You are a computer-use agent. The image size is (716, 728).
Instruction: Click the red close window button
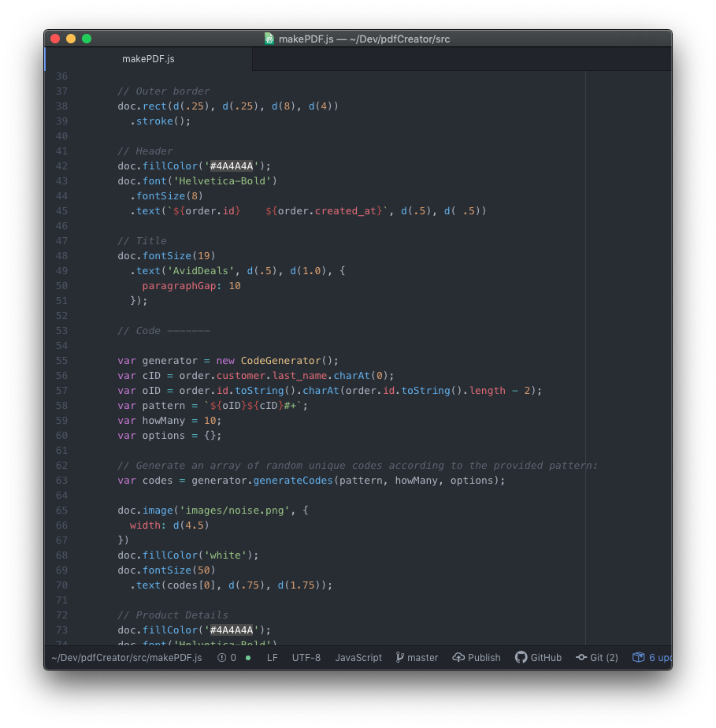(55, 39)
